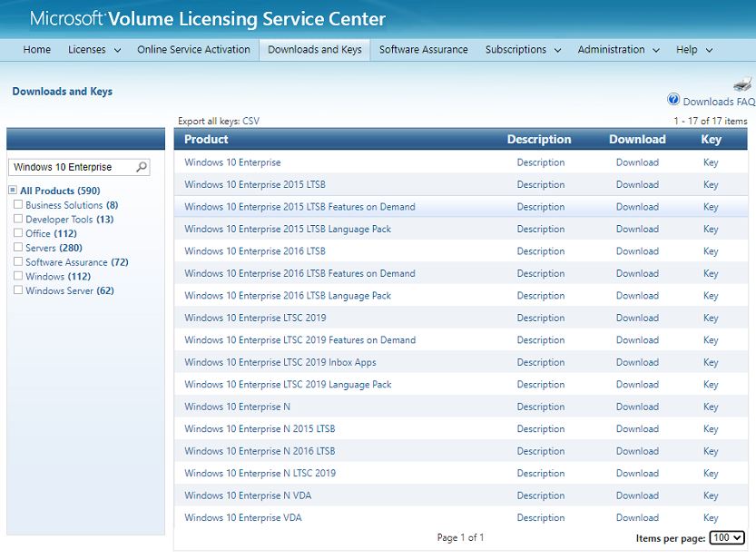Go to the Home tab
This screenshot has width=756, height=559.
(36, 50)
